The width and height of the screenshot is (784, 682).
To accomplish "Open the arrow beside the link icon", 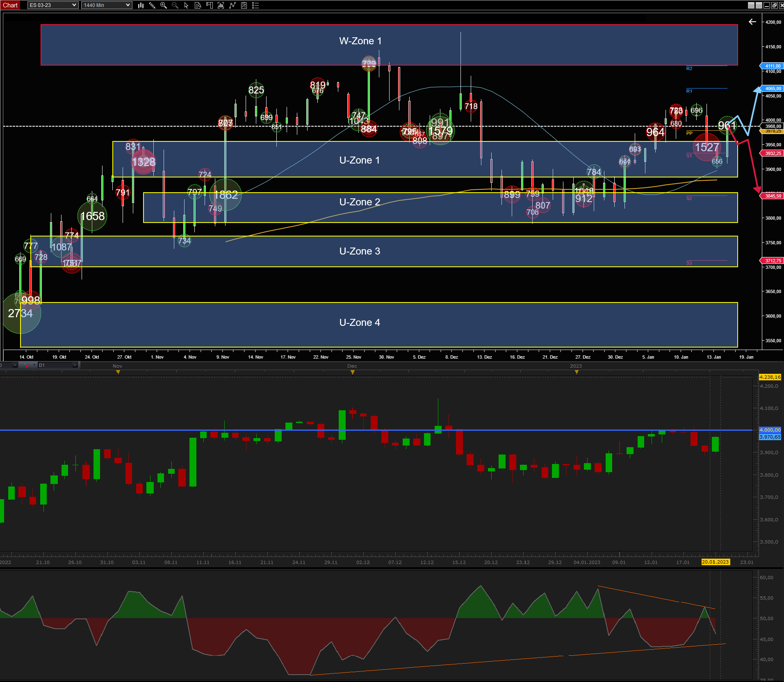I will tap(34, 365).
